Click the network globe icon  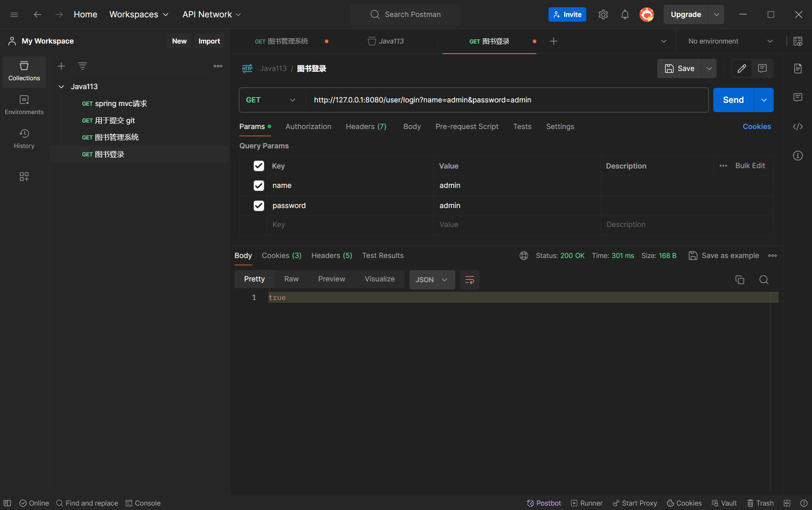tap(524, 256)
